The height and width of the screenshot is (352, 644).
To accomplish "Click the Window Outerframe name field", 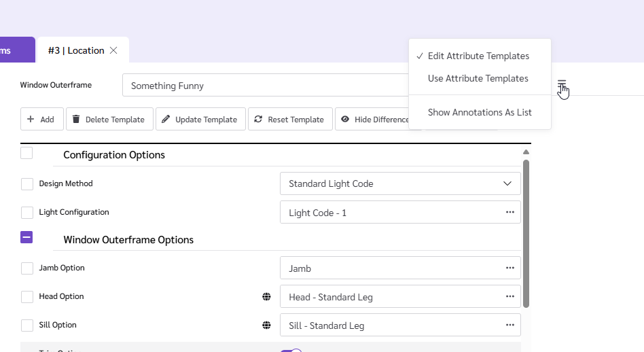I will [265, 86].
